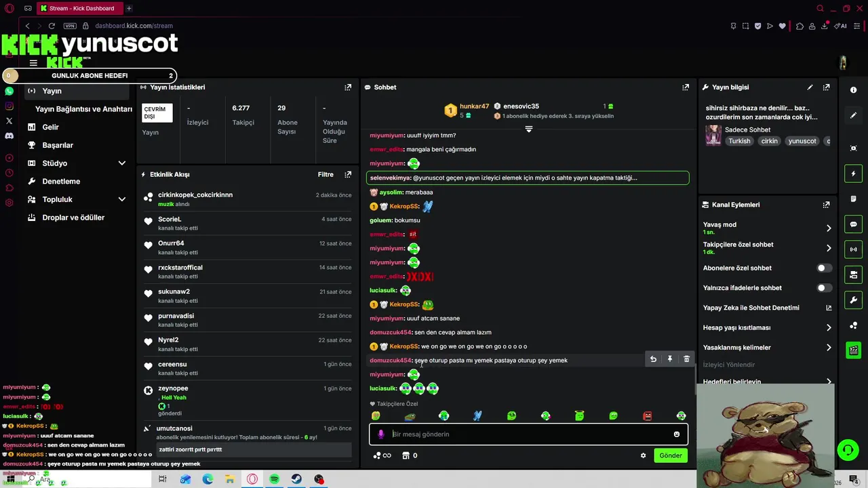Image resolution: width=868 pixels, height=488 pixels.
Task: Pin domuzcuk454's highlighted chat message
Action: pyautogui.click(x=669, y=359)
